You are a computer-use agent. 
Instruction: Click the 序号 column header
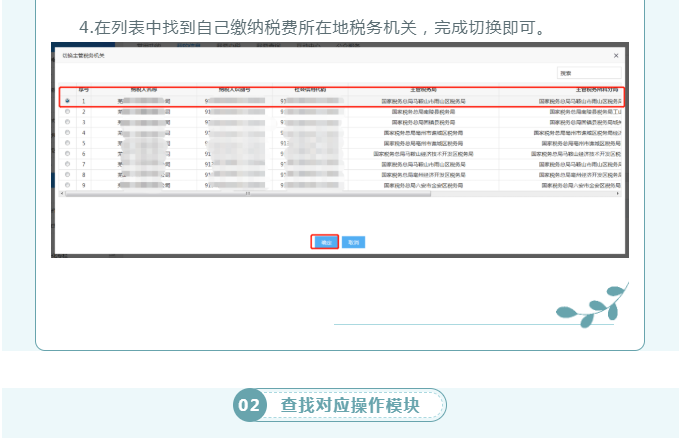pos(84,90)
